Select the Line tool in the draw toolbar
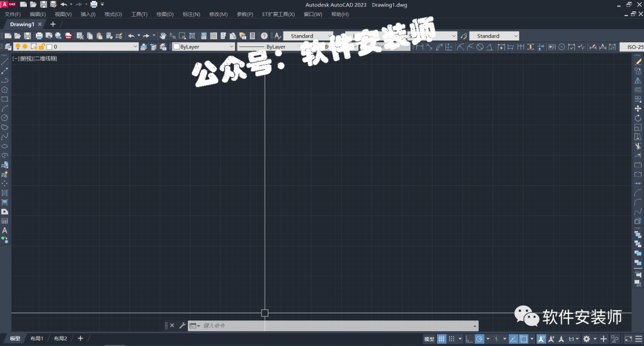 [x=5, y=61]
